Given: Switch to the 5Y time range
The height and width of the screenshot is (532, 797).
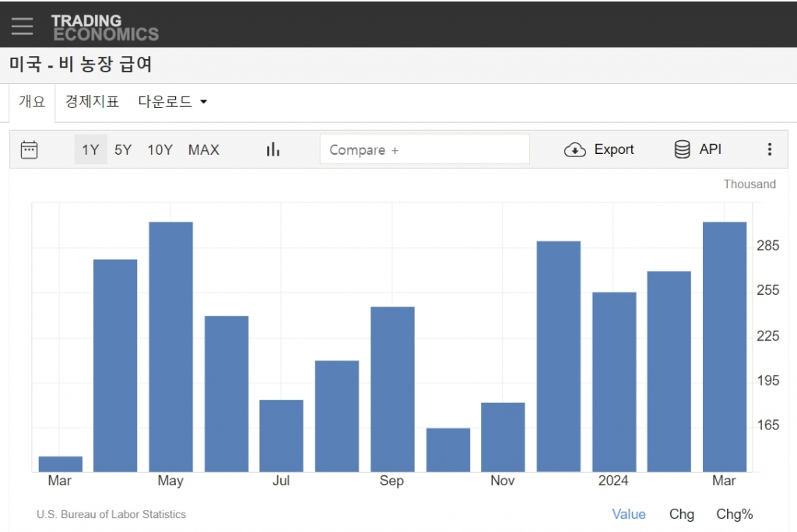Looking at the screenshot, I should coord(123,149).
